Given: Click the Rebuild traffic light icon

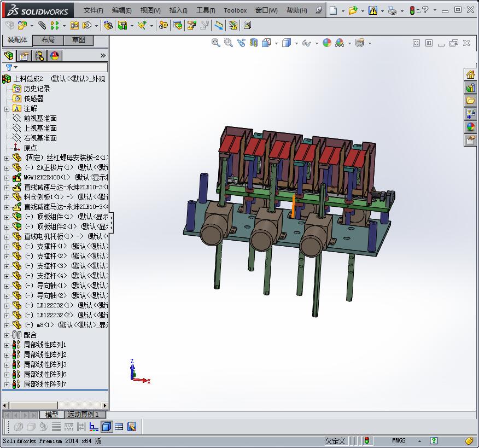Looking at the screenshot, I should pyautogui.click(x=412, y=10).
